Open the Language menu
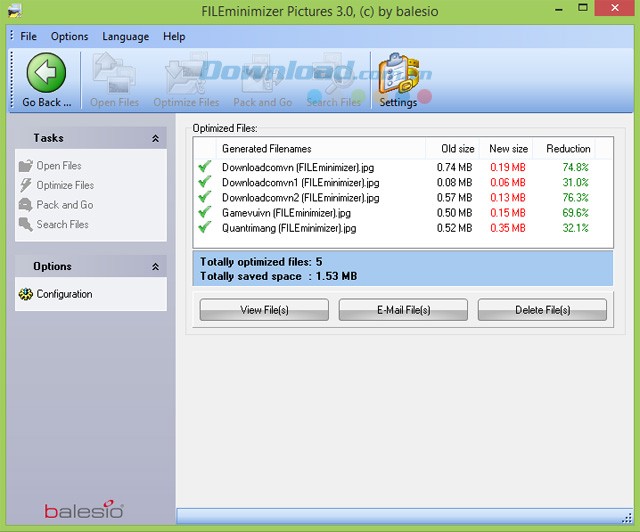The image size is (640, 532). click(125, 36)
